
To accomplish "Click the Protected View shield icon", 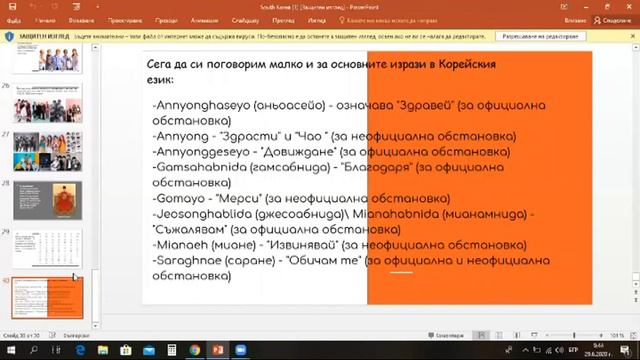I will pos(9,36).
